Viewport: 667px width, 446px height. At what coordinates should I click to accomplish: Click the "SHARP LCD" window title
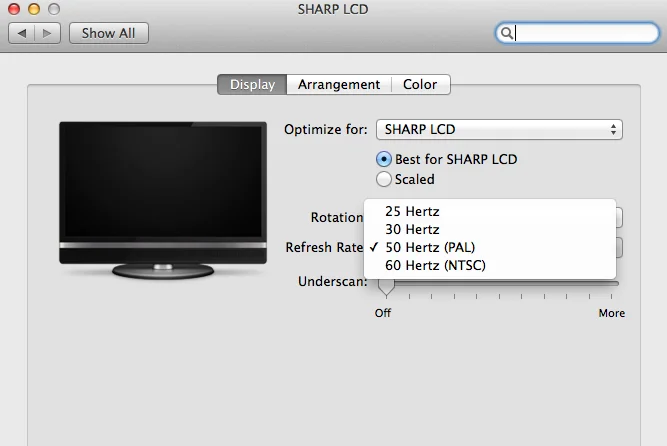(333, 9)
